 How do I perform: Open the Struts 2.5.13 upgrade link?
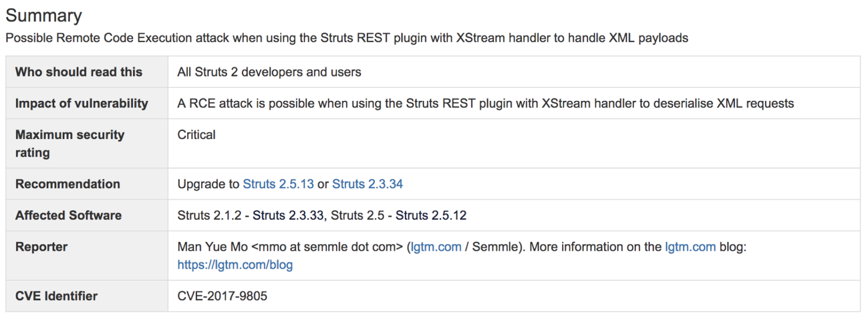pos(278,184)
